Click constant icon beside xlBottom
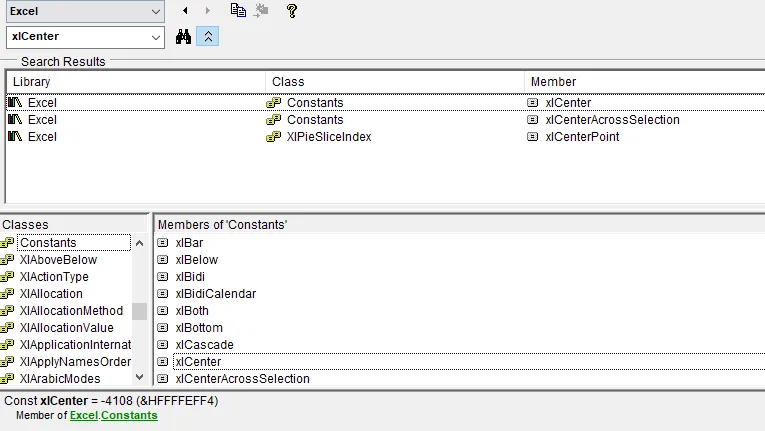765x431 pixels. 162,328
